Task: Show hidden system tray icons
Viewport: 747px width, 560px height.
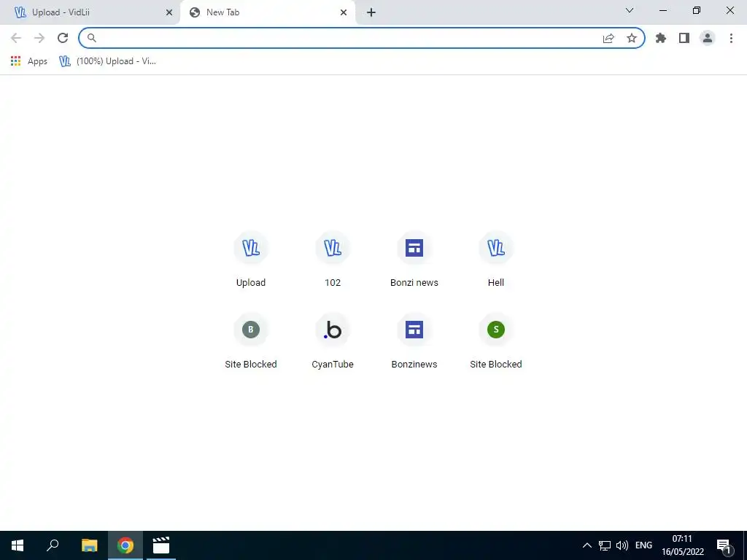Action: tap(587, 545)
